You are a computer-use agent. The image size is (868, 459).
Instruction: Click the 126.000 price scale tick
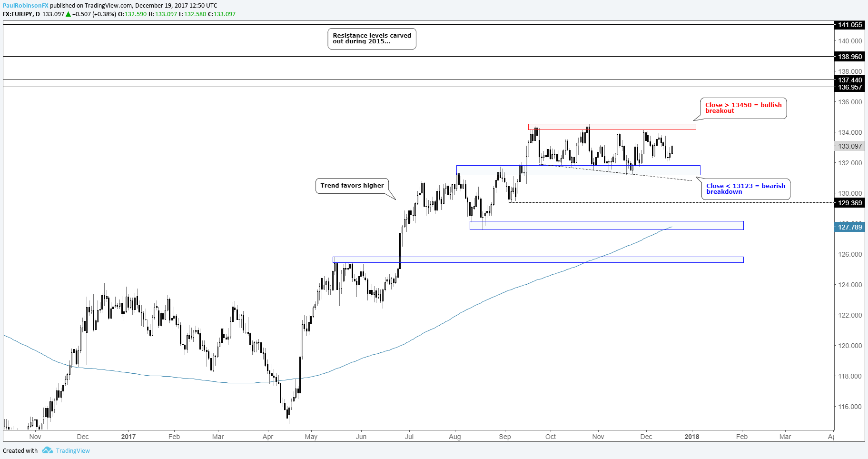pyautogui.click(x=850, y=254)
